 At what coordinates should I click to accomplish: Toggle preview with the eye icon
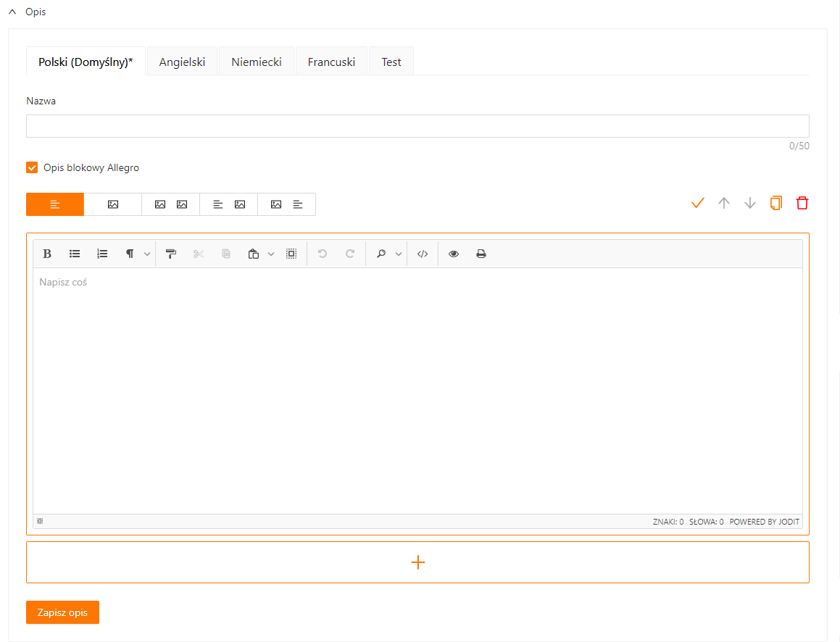point(454,254)
